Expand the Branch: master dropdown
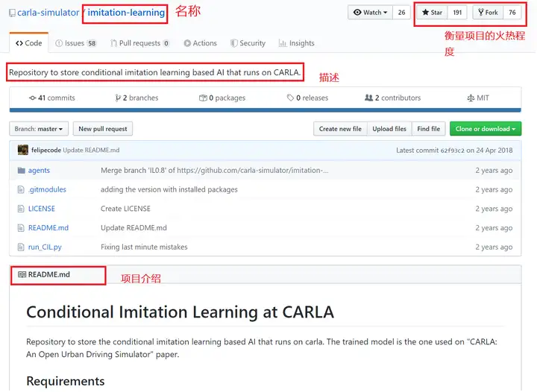 click(39, 129)
